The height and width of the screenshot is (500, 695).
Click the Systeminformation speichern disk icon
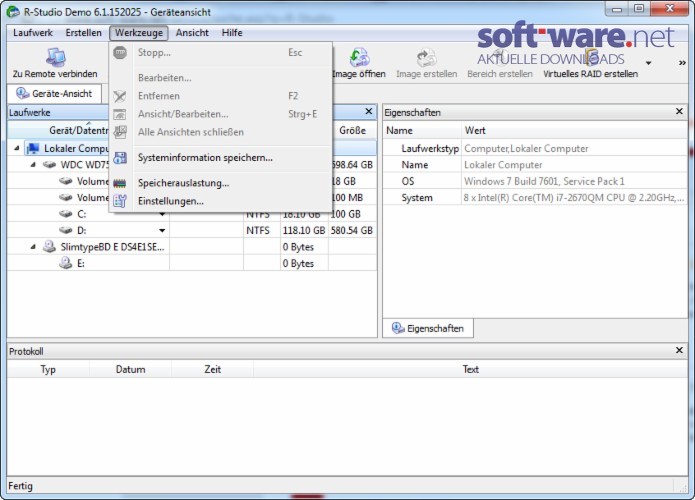click(120, 158)
